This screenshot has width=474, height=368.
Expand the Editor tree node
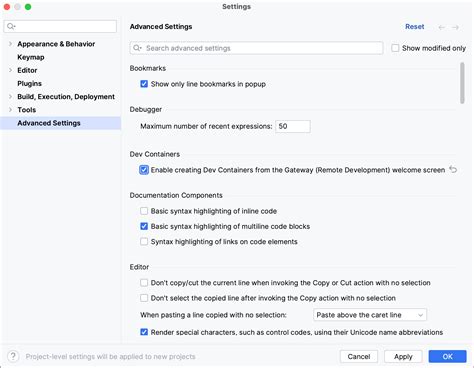click(x=10, y=70)
